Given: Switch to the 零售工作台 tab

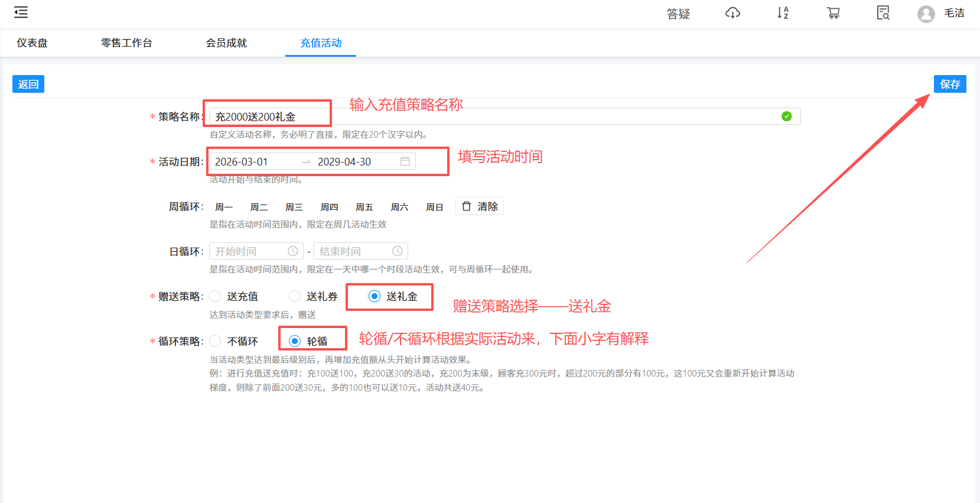Looking at the screenshot, I should click(126, 43).
